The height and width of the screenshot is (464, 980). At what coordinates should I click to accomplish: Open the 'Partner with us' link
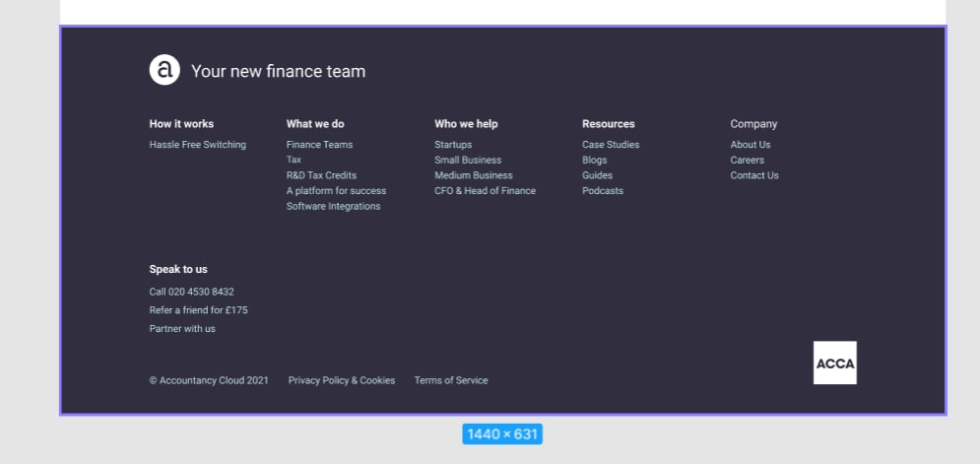pos(182,328)
